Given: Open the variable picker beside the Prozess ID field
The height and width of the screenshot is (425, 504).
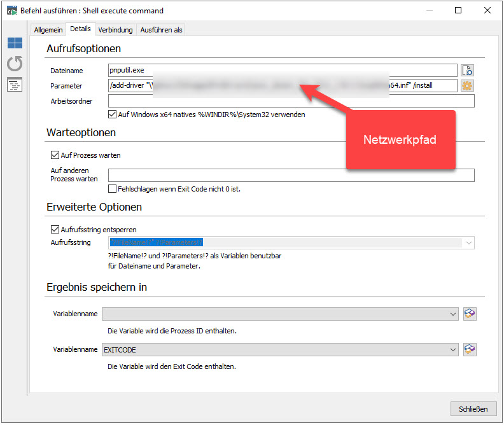Looking at the screenshot, I should pyautogui.click(x=470, y=314).
